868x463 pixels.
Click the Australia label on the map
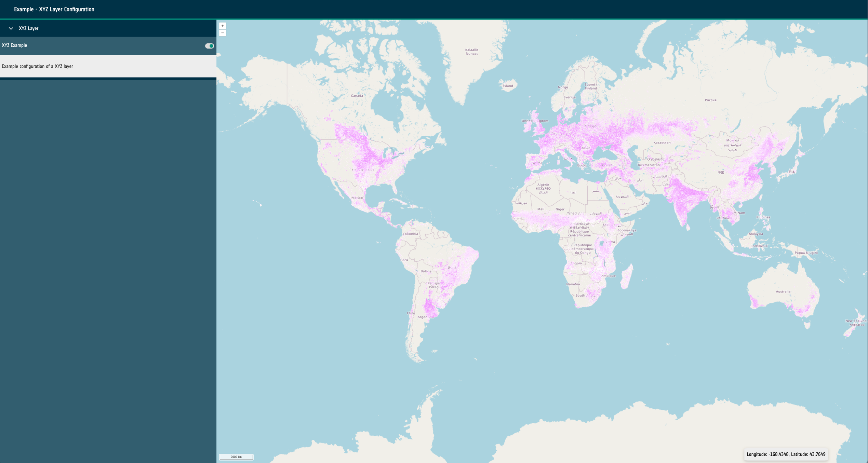(783, 291)
